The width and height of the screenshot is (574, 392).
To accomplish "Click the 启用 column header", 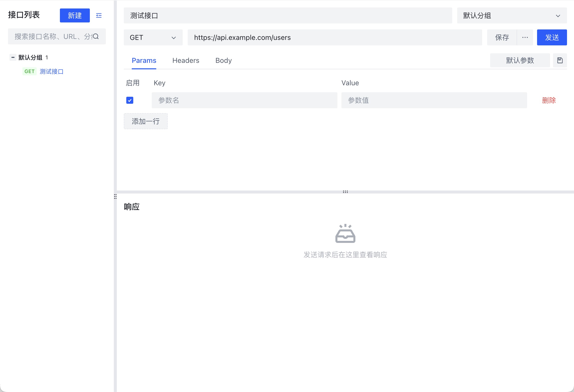I will [x=133, y=83].
